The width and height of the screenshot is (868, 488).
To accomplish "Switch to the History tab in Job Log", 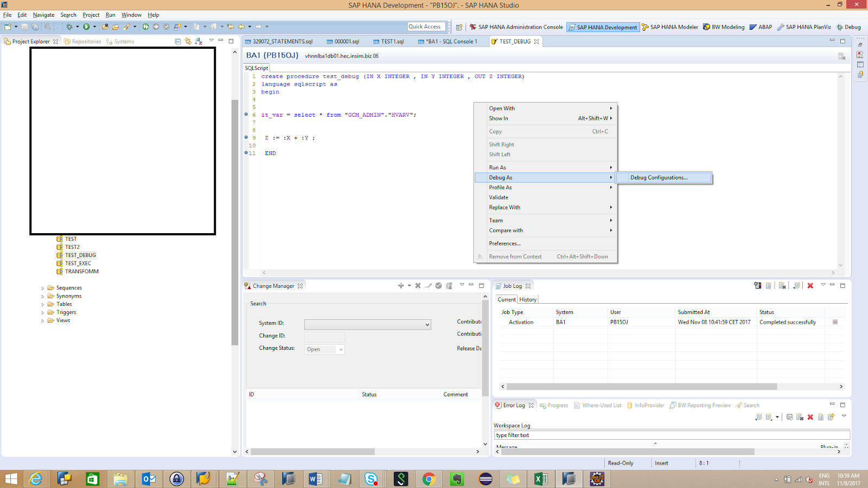I will pos(527,299).
